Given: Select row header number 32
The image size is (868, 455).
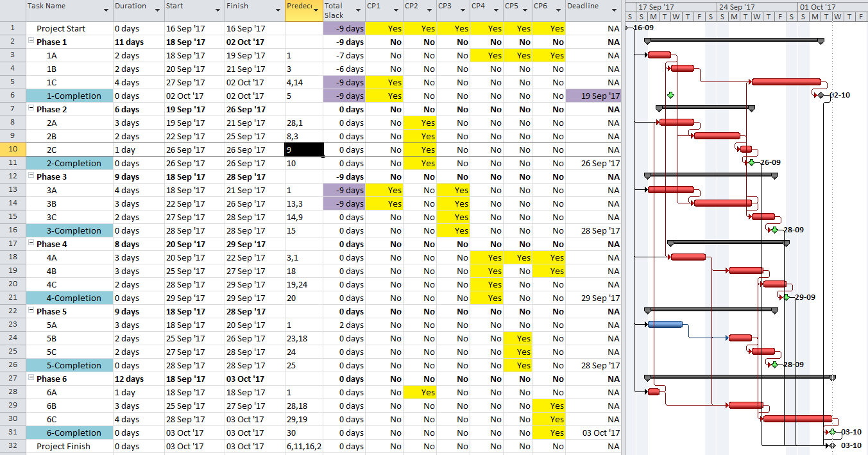Looking at the screenshot, I should [x=13, y=446].
